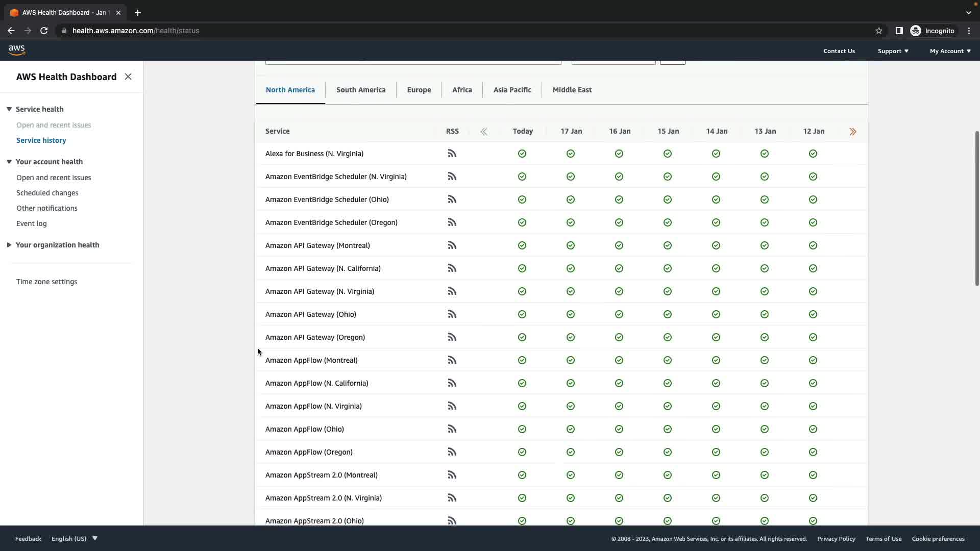980x551 pixels.
Task: Switch to the Europe region tab
Action: (x=419, y=90)
